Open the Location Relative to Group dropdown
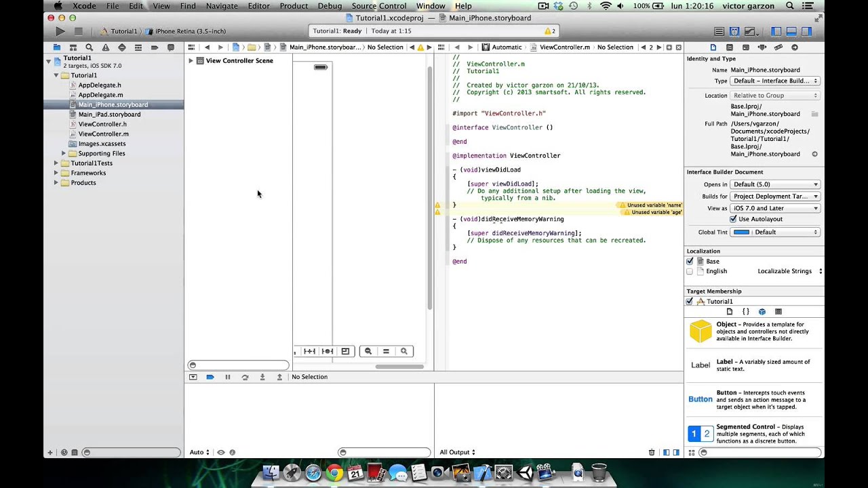This screenshot has width=868, height=488. tap(775, 96)
